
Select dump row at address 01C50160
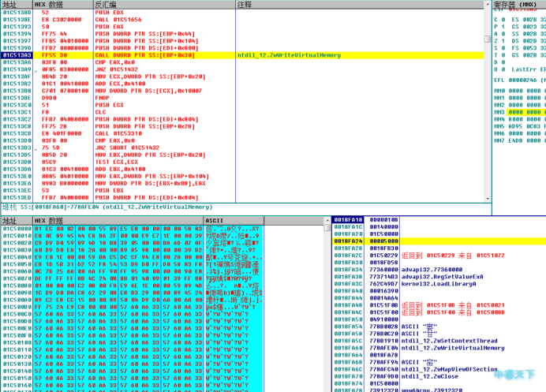click(132, 385)
